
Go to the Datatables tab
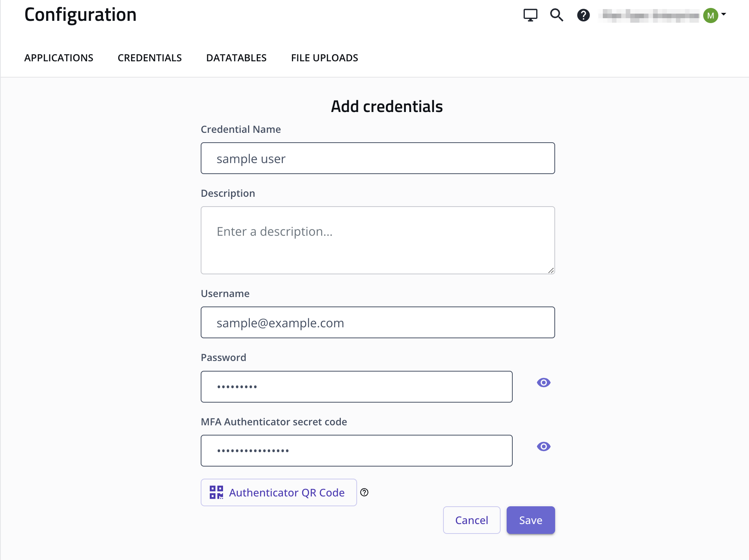[x=236, y=58]
